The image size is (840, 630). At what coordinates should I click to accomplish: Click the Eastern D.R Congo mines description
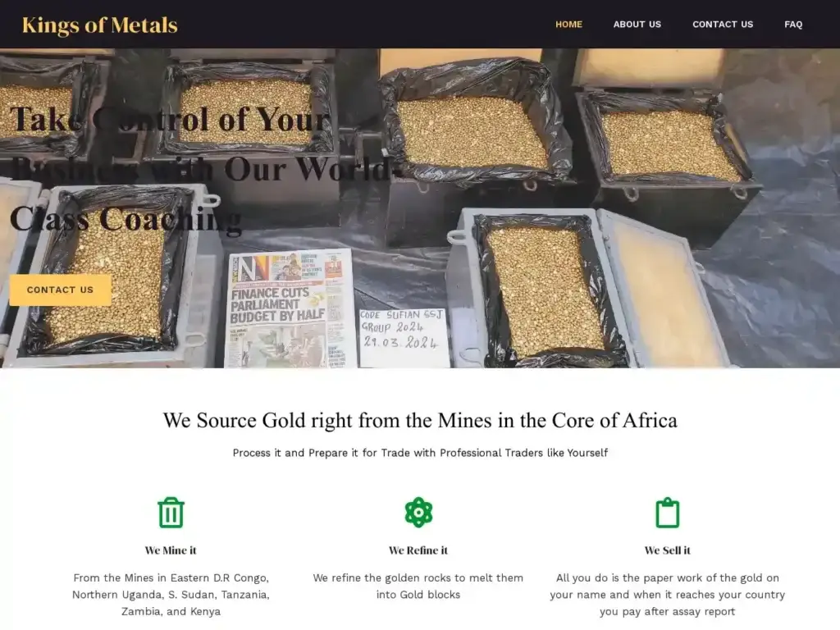[x=171, y=595]
